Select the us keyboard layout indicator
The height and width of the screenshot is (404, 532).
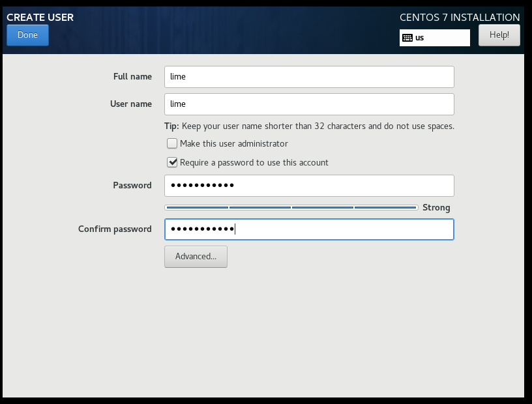click(x=435, y=38)
